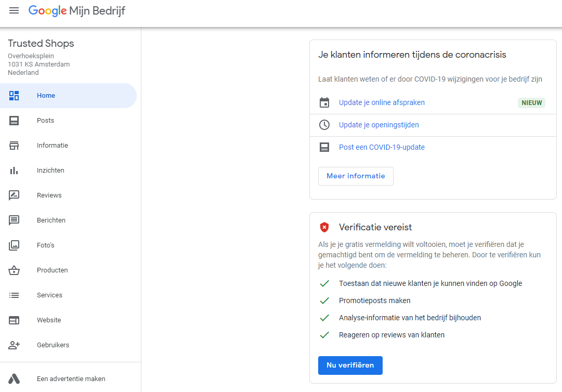Click the calendar icon beside online afspraken
This screenshot has width=562, height=392.
pos(324,102)
